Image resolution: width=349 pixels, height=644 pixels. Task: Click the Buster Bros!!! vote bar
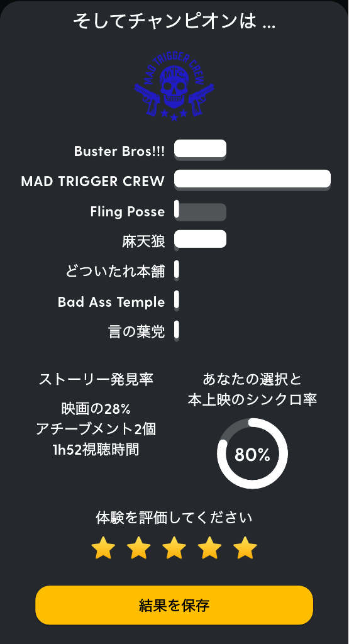(201, 150)
